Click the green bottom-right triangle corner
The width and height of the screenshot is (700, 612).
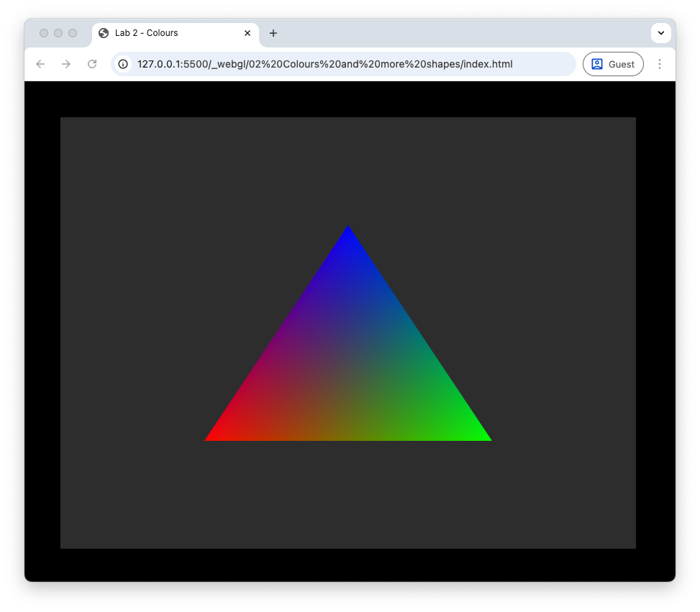point(485,437)
